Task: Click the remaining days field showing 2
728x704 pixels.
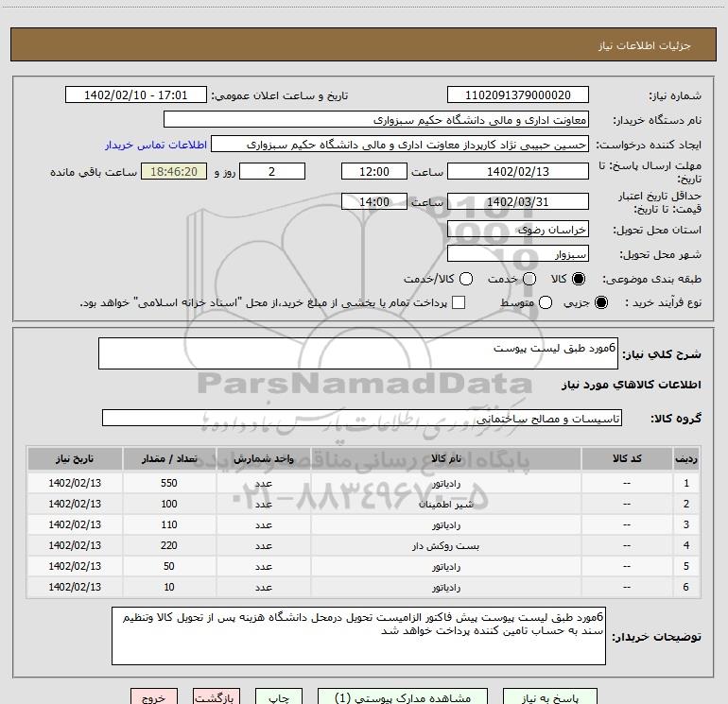Action: pos(272,171)
